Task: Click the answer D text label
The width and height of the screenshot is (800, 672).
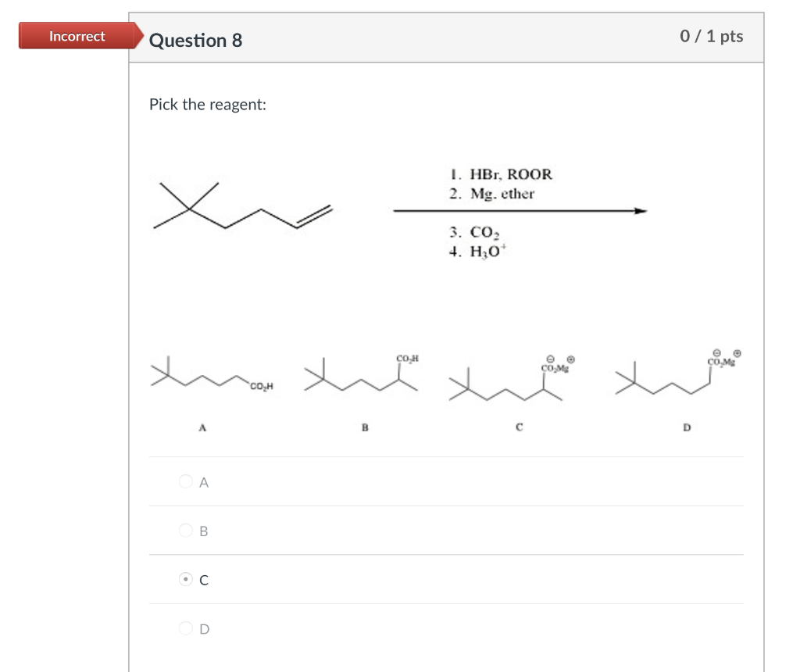Action: point(202,627)
